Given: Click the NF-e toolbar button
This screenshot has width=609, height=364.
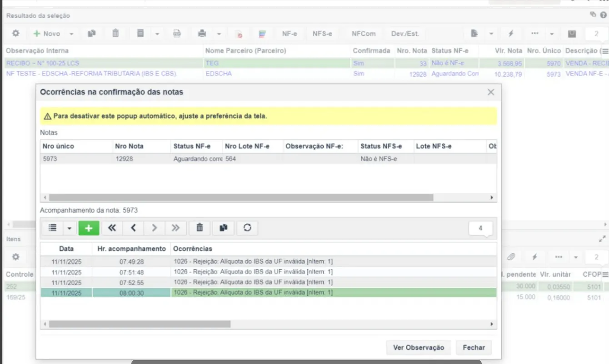Looking at the screenshot, I should point(290,34).
